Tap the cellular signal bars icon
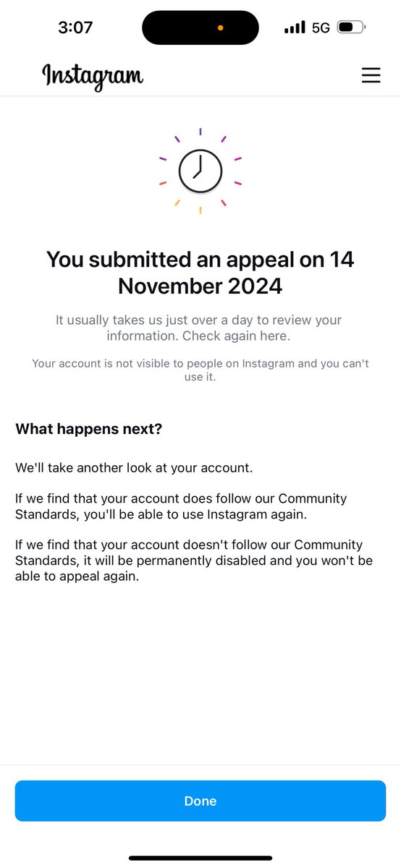401x868 pixels. 295,27
